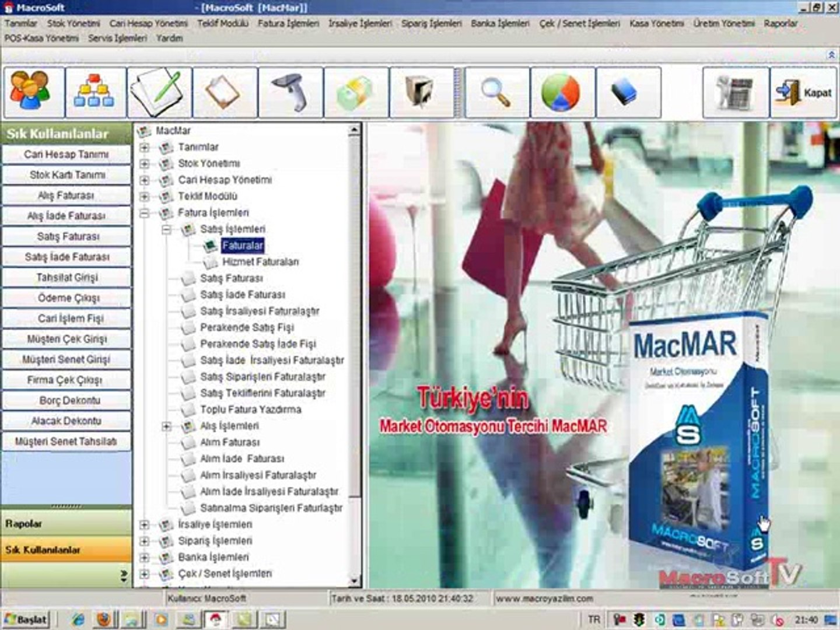
Task: Click the sidebar overflow chevron at bottom
Action: click(124, 576)
